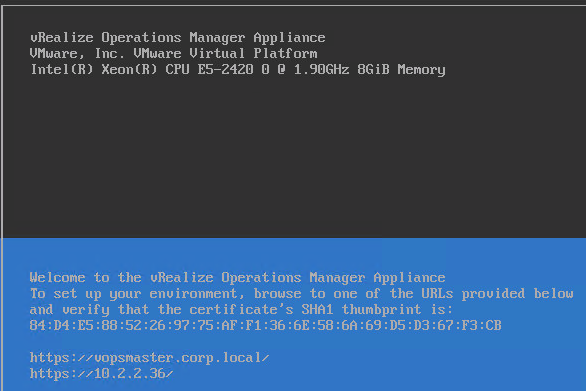Click the SHA1 word in the instructions

[317, 310]
